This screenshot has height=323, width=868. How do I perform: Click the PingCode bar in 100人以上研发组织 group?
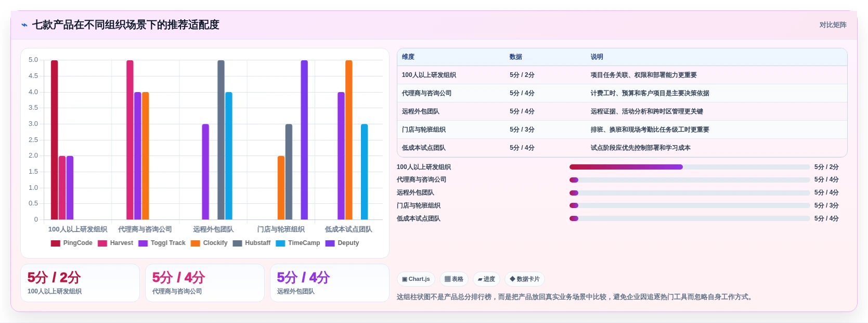(54, 140)
